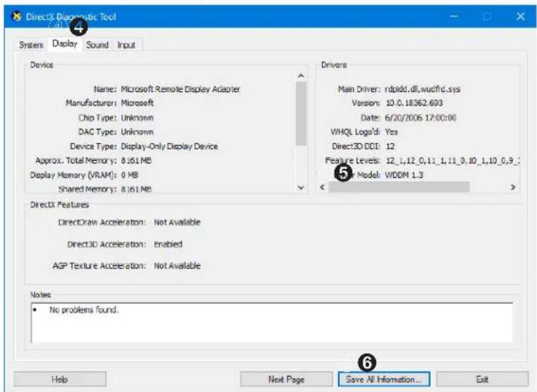This screenshot has width=537, height=392.
Task: Click the "Display Memory (VRAM):" field label
Action: [x=73, y=175]
